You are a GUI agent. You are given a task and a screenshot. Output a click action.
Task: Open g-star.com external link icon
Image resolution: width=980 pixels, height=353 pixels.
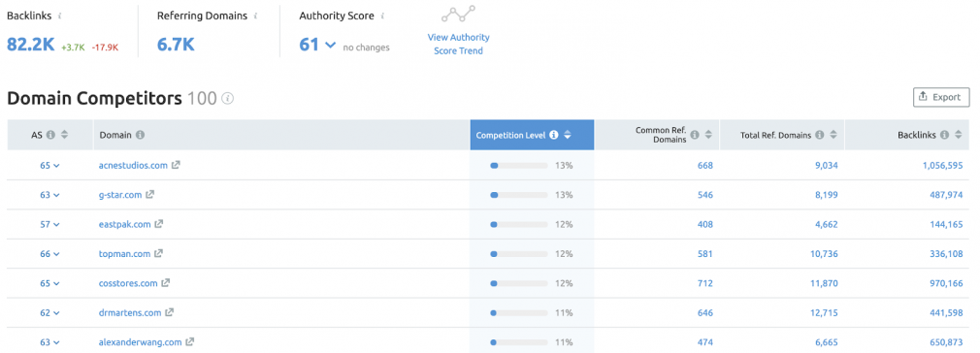click(150, 194)
